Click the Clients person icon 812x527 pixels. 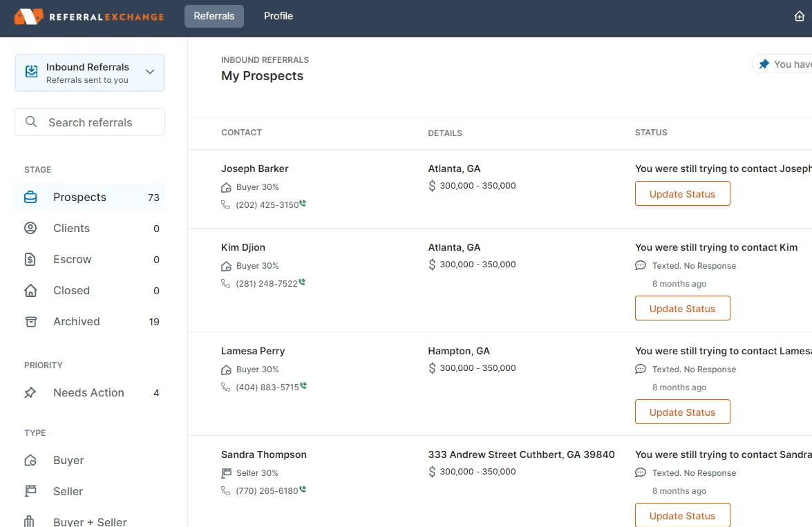(30, 229)
